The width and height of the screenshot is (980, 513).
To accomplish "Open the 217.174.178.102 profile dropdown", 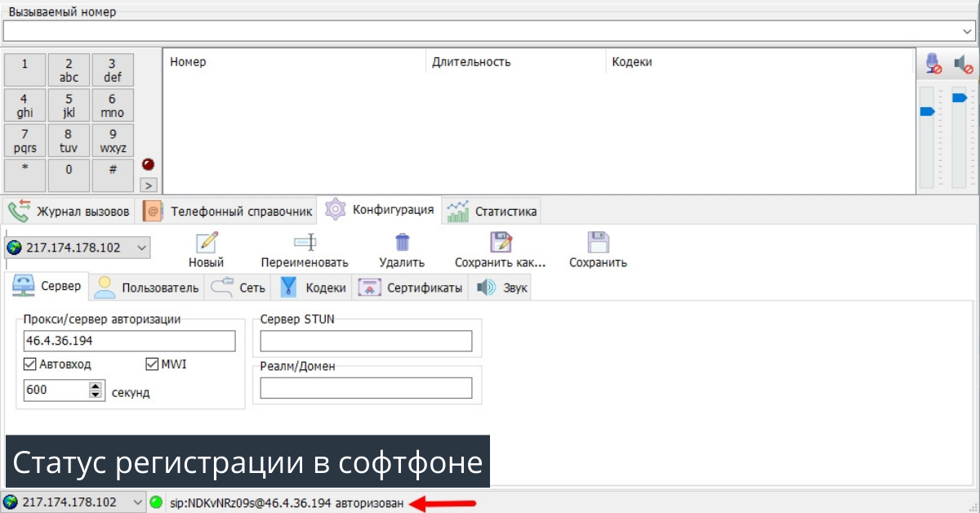I will point(140,247).
